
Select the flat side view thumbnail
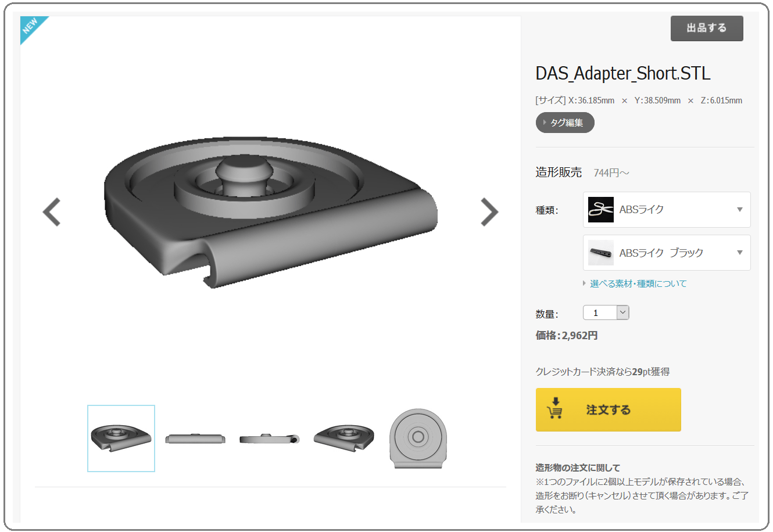(x=195, y=438)
